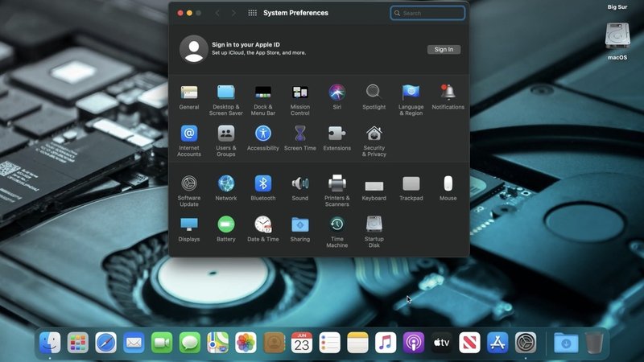Open Mission Control preferences

click(x=299, y=100)
